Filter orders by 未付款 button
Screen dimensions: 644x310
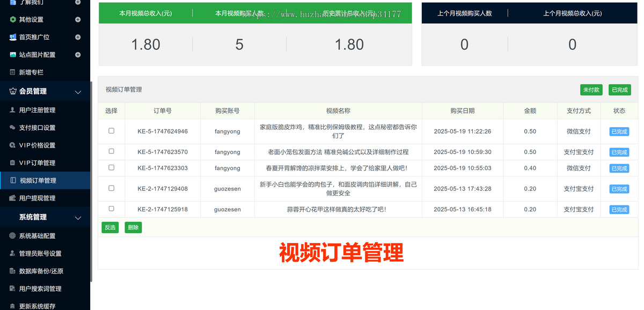tap(591, 90)
